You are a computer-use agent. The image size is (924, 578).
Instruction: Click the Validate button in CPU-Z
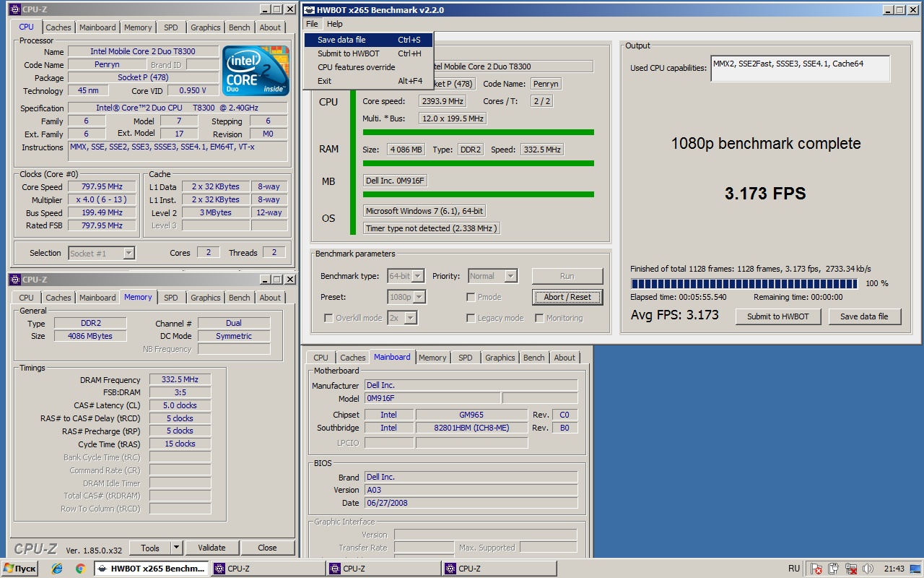point(212,548)
